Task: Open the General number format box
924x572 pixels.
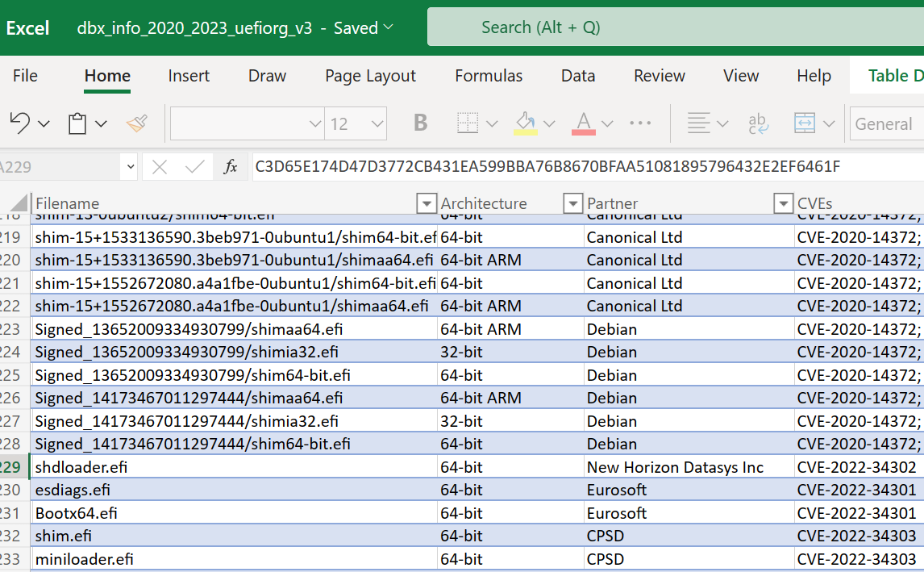Action: click(x=887, y=123)
